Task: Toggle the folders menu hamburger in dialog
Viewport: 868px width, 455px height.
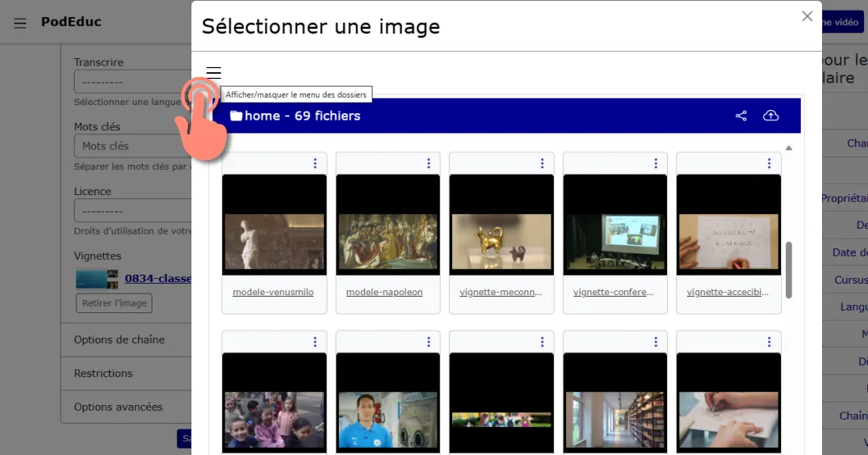Action: point(213,72)
